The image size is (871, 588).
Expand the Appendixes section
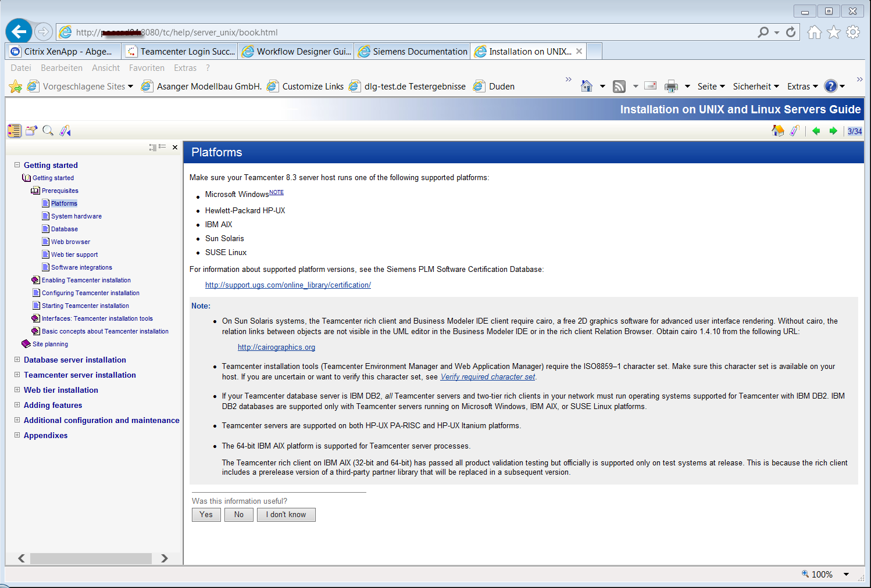(17, 435)
